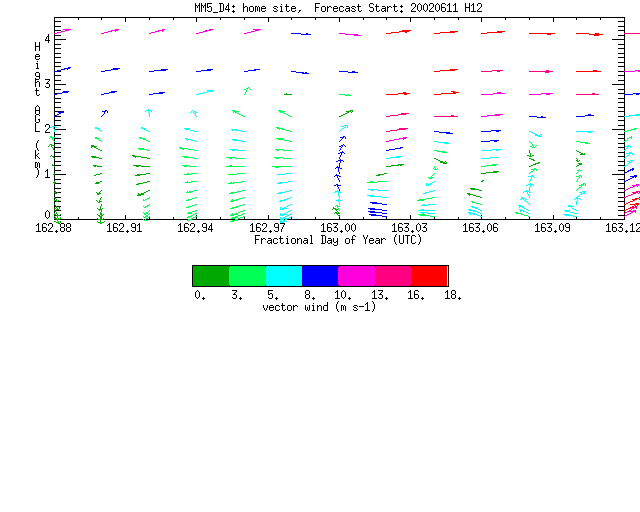Click the 162.97 x-axis tick label
The image size is (640, 512).
tap(267, 228)
